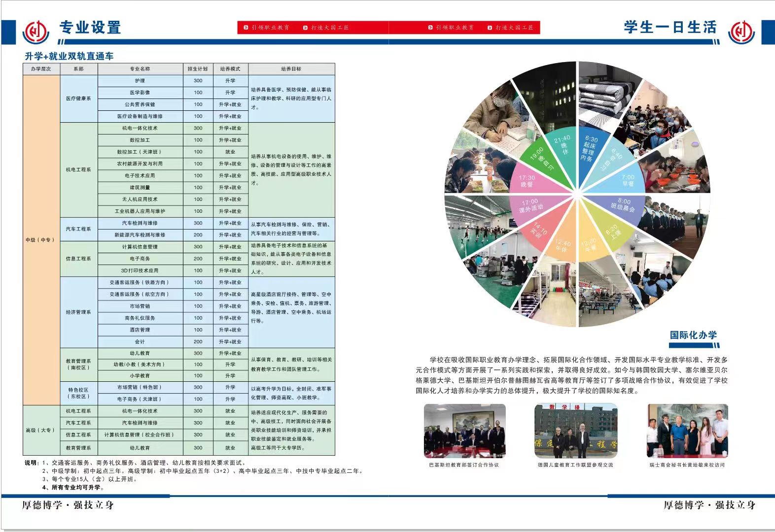Click arrow icon before 引领职业教育 in left banner
The width and height of the screenshot is (775, 532).
click(246, 28)
